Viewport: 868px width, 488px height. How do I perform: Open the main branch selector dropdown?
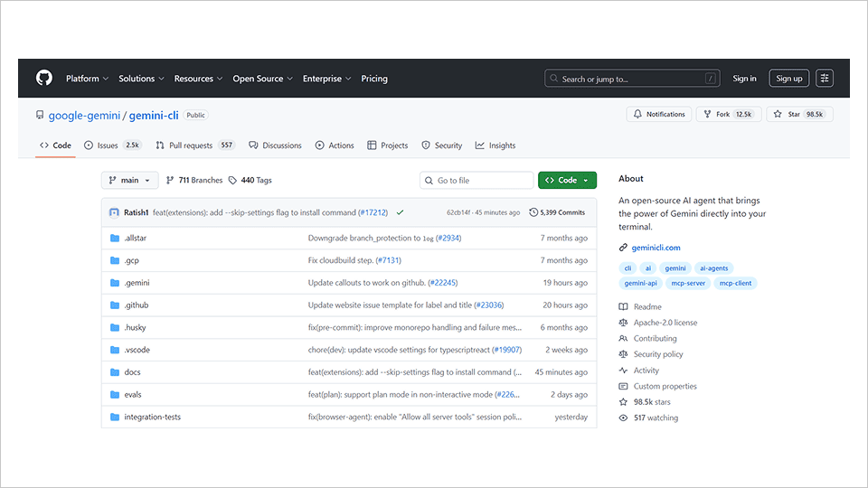[x=129, y=180]
